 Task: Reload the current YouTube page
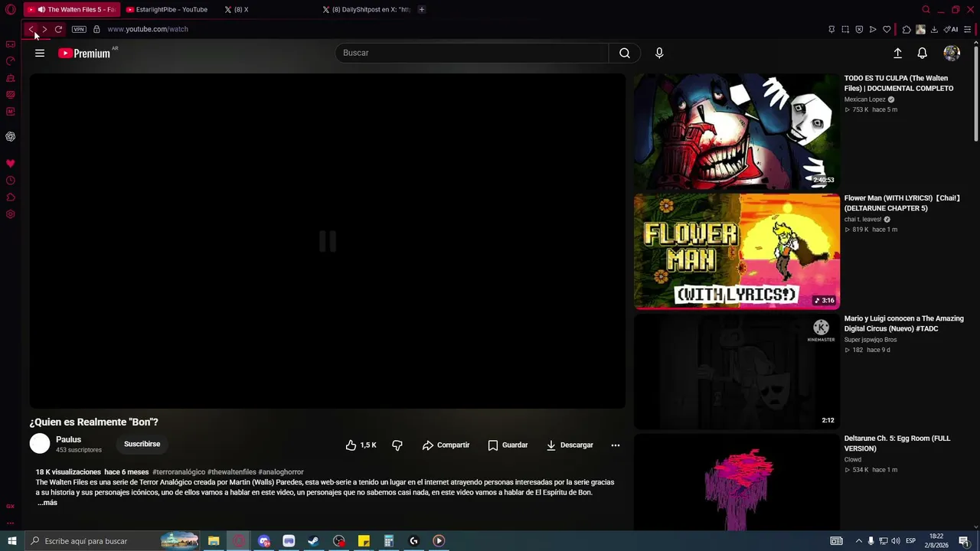tap(58, 29)
